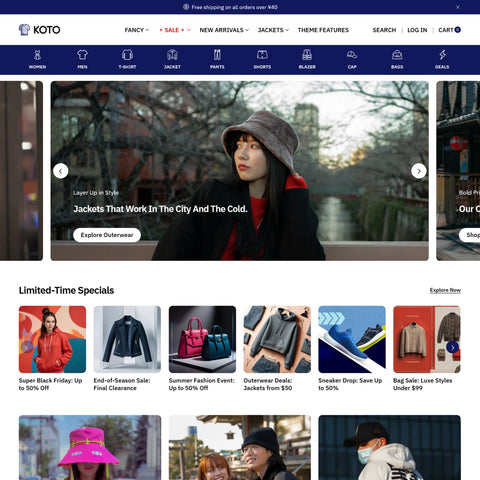480x480 pixels.
Task: Click the KOTO logo
Action: [x=39, y=30]
